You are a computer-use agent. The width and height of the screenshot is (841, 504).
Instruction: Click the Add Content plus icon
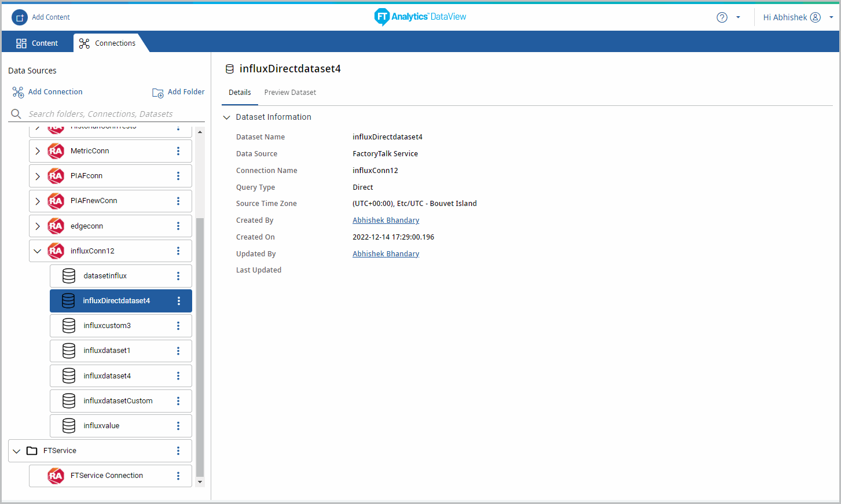point(20,17)
